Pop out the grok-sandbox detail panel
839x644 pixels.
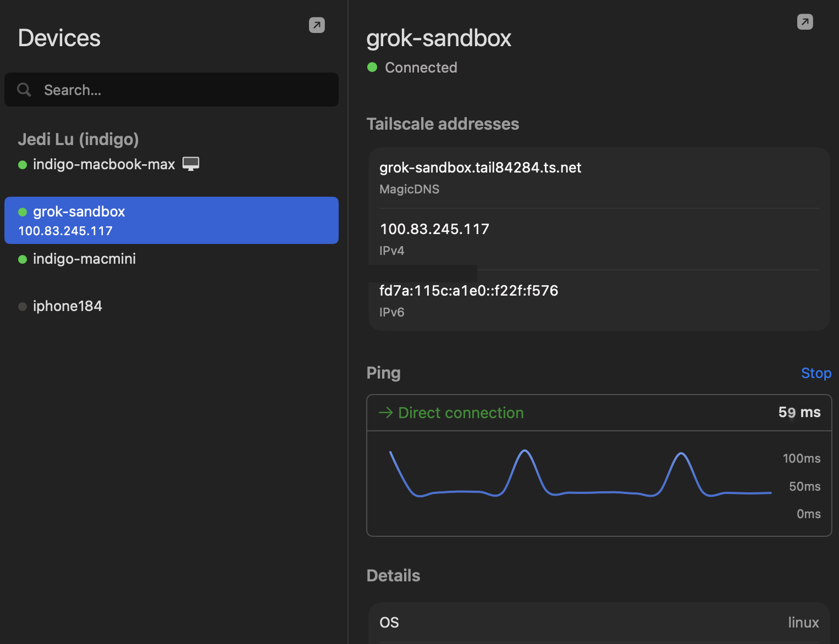tap(805, 22)
